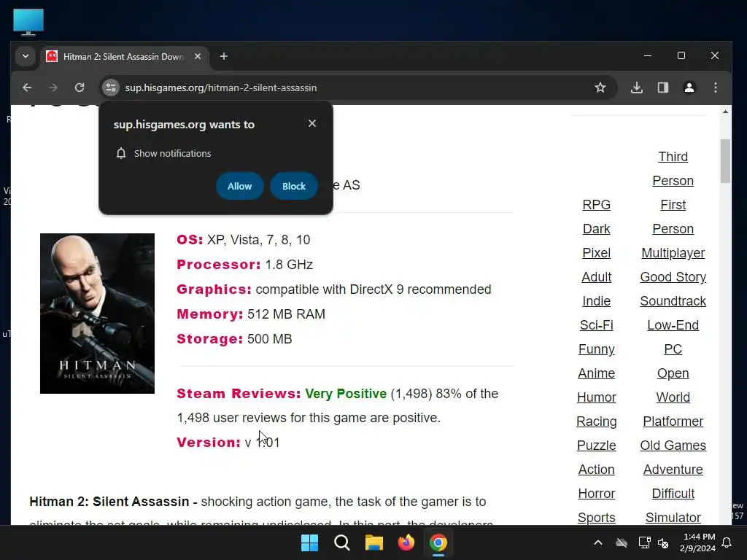Select the Hitman 2: Silent Assassin tab
Viewport: 747px width, 560px height.
click(x=125, y=57)
